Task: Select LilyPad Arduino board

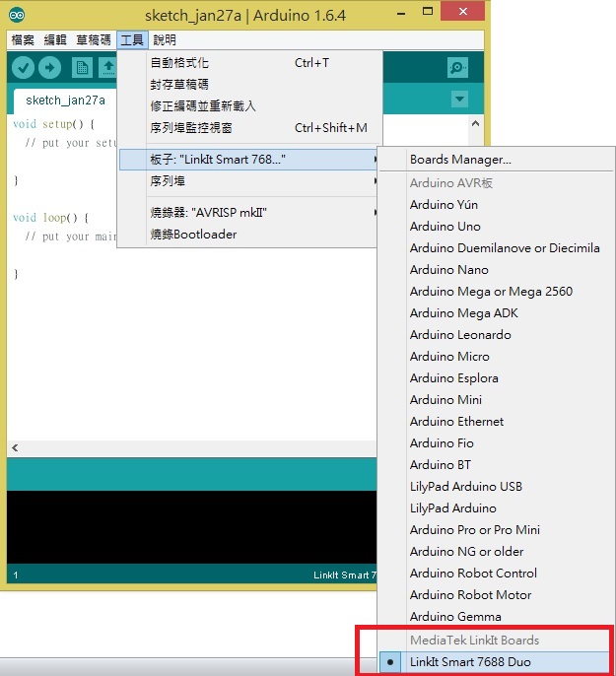Action: click(496, 508)
